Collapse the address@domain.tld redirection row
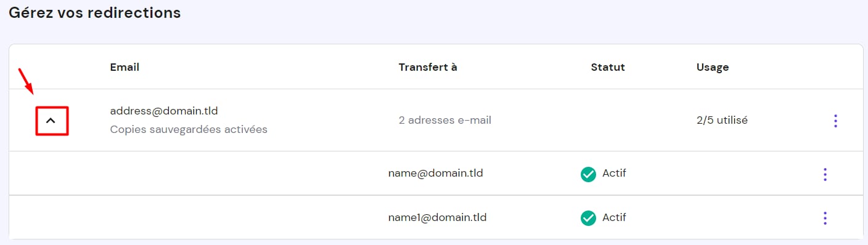 click(51, 121)
